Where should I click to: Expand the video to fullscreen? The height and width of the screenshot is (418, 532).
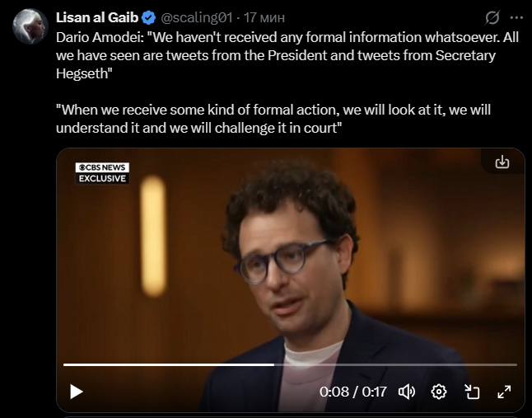click(504, 392)
